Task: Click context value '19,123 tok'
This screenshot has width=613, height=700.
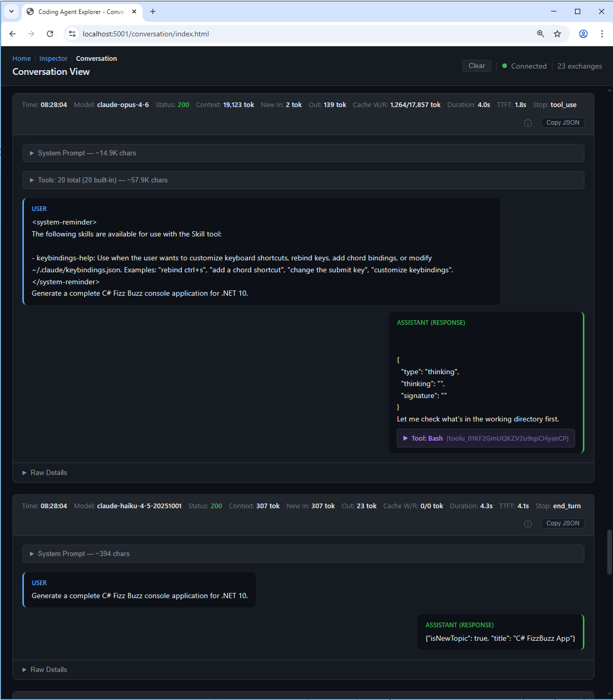Action: pyautogui.click(x=239, y=105)
